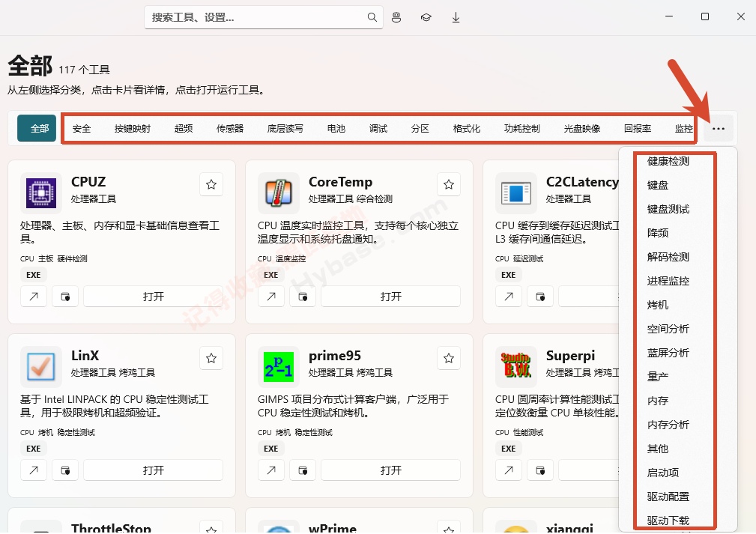The image size is (756, 534).
Task: Select the 分区 category tab
Action: pyautogui.click(x=420, y=129)
